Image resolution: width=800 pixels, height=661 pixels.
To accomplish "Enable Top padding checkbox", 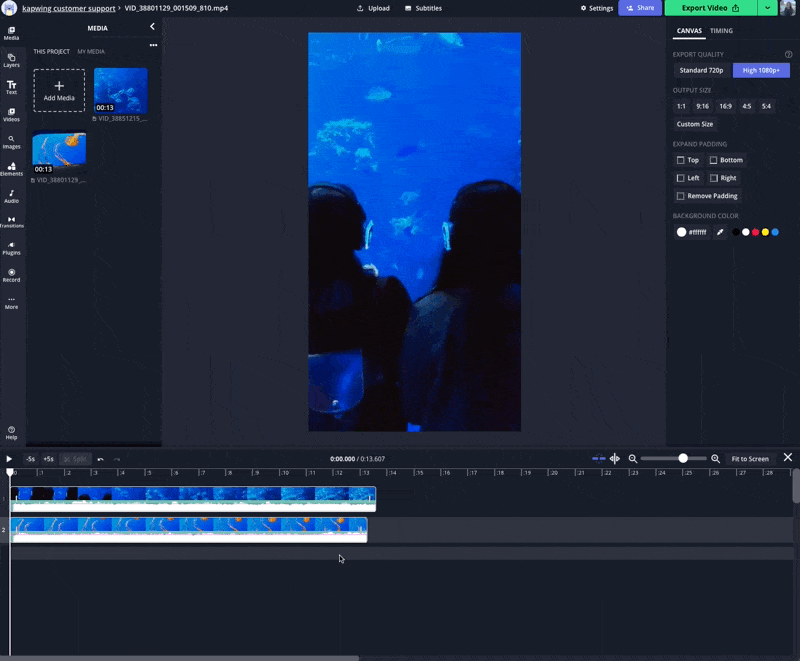I will pyautogui.click(x=681, y=160).
